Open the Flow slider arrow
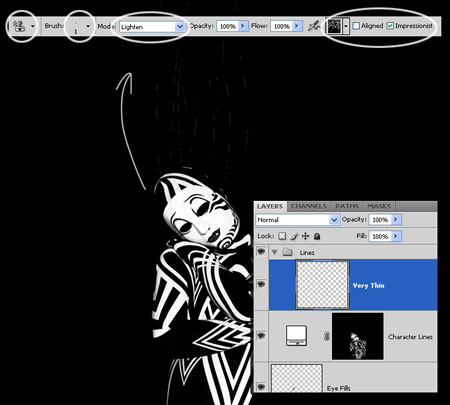The width and height of the screenshot is (450, 405). tap(297, 26)
